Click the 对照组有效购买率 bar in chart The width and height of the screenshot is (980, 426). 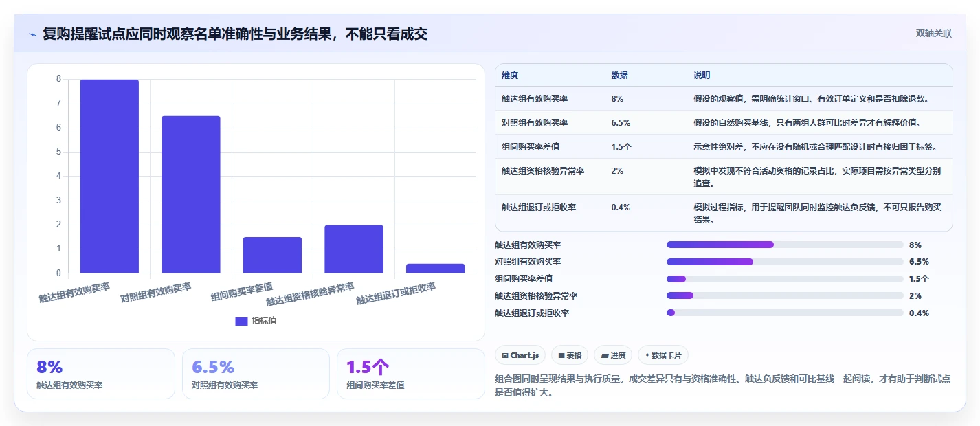coord(191,194)
